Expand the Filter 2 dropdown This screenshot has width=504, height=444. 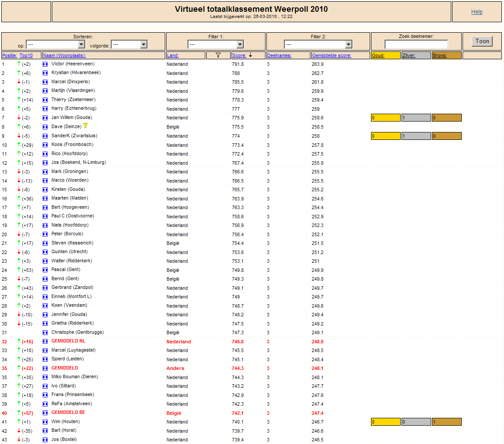[x=318, y=44]
